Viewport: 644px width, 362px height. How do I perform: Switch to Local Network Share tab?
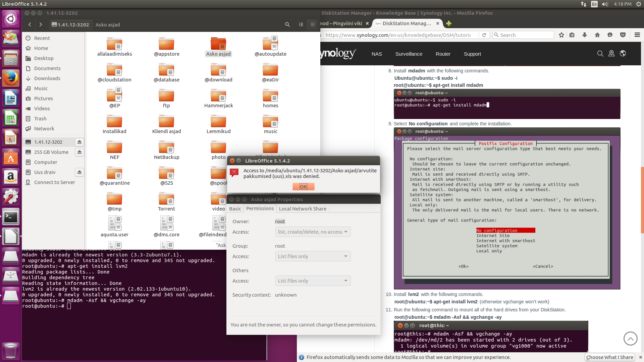[303, 208]
